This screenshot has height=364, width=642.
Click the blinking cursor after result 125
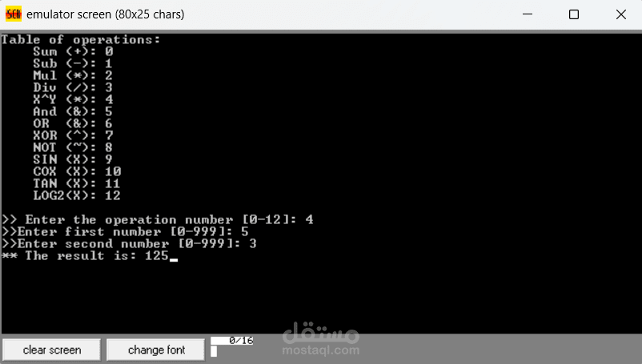pyautogui.click(x=174, y=260)
